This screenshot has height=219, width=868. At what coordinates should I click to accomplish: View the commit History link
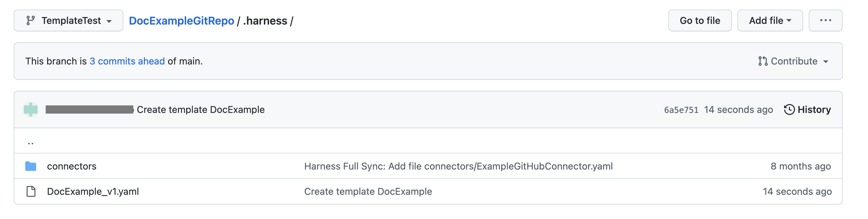pos(814,110)
